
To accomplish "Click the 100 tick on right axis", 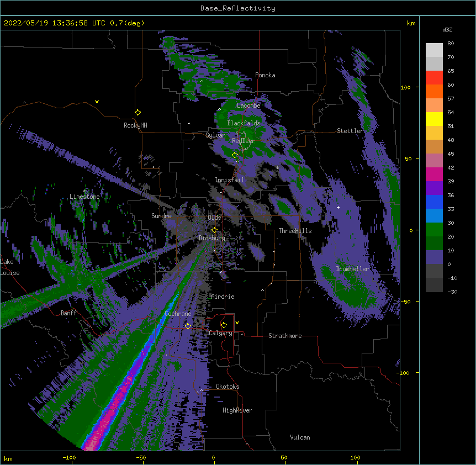I will [405, 87].
